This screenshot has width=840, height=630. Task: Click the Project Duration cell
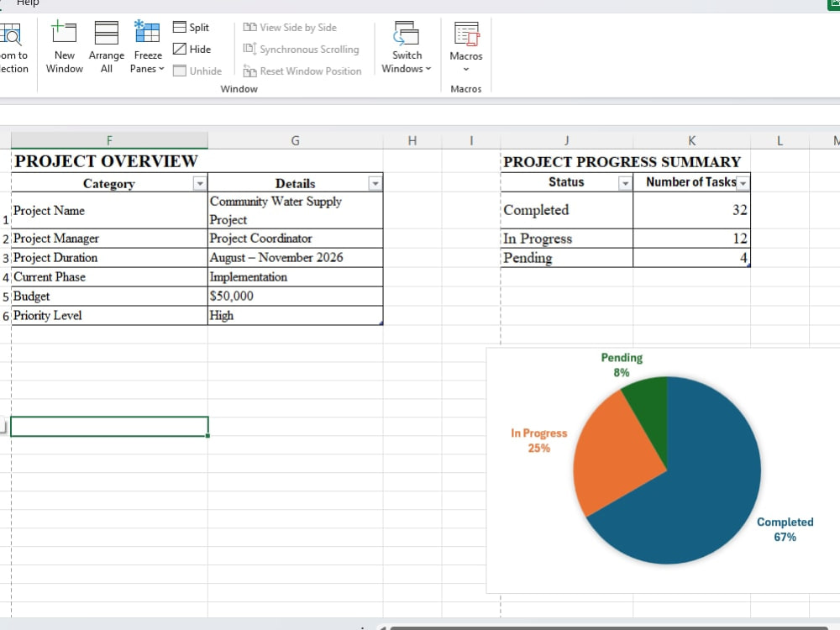tap(109, 258)
